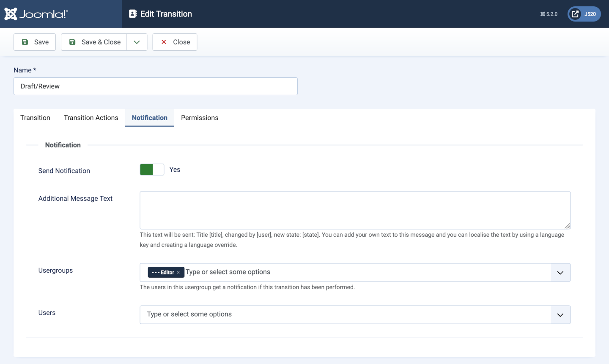Click the Send Notification Yes label
The width and height of the screenshot is (609, 364).
click(x=175, y=170)
